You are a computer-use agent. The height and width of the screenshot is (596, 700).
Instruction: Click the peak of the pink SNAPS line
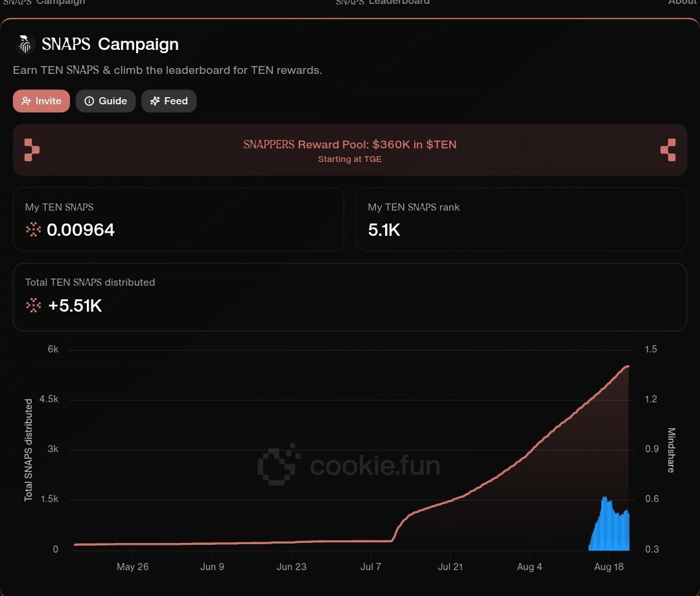(x=627, y=367)
